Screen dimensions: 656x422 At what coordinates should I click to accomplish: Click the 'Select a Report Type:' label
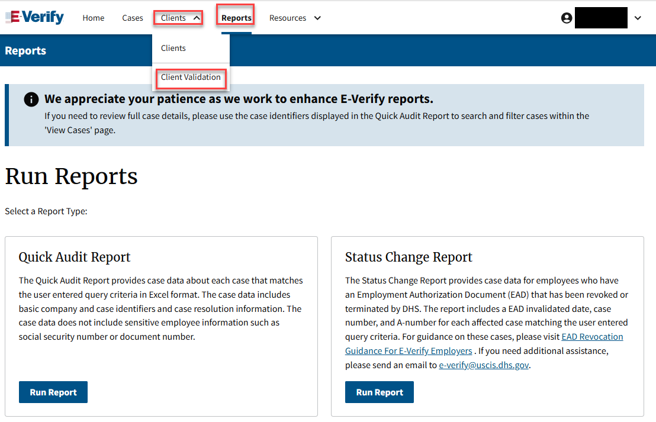point(46,211)
